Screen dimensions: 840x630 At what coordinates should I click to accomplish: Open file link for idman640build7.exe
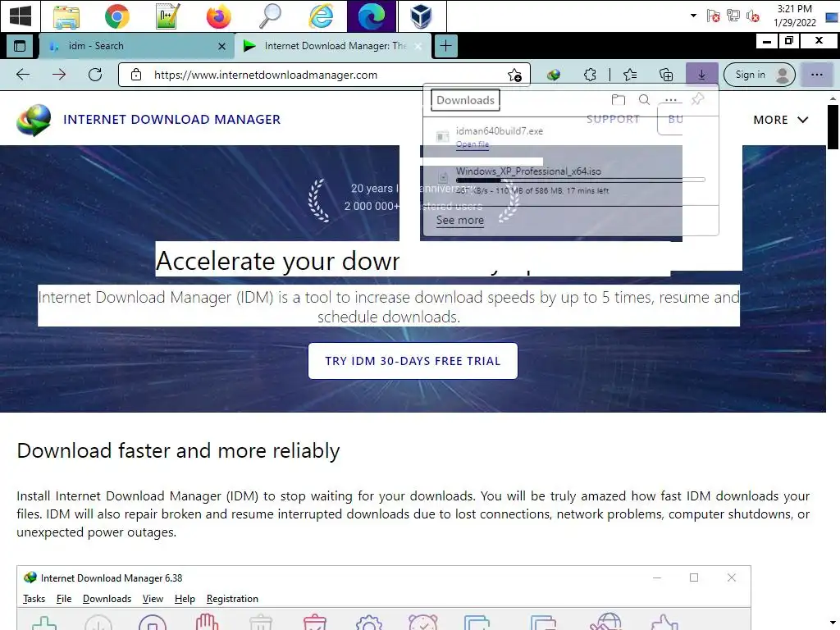point(472,144)
